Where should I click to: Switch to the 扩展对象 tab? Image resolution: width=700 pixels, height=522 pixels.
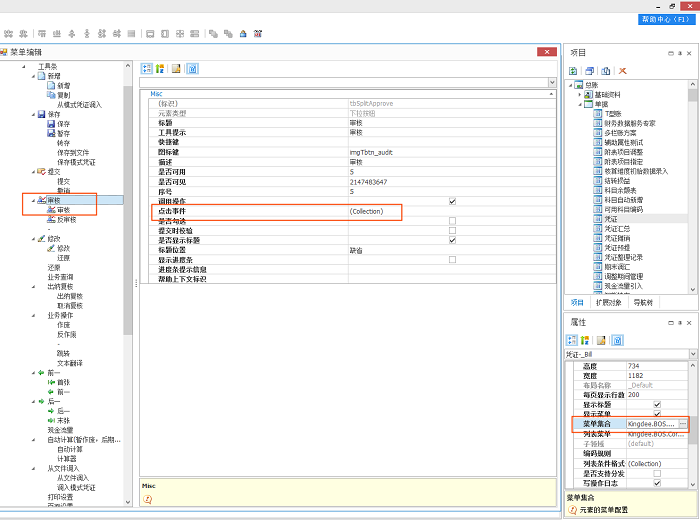611,301
